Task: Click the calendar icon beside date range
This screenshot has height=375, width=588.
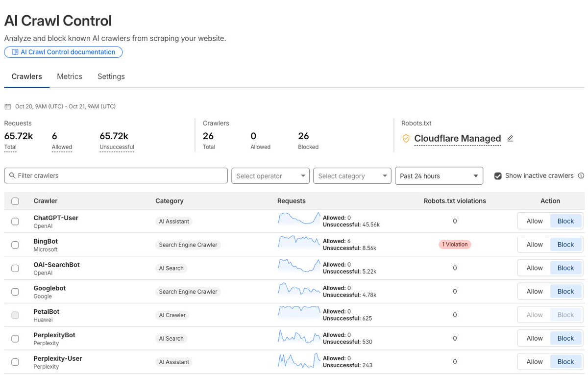Action: coord(7,106)
